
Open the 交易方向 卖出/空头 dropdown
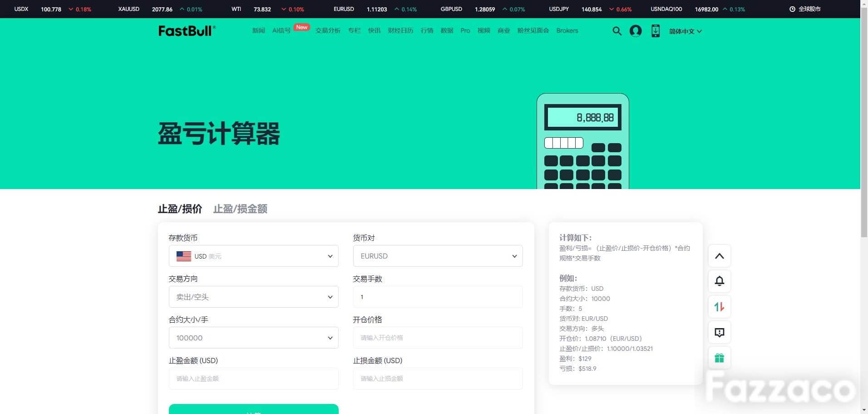254,297
